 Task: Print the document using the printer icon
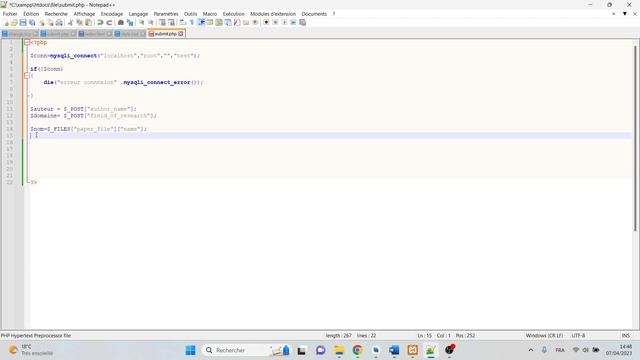(x=59, y=22)
